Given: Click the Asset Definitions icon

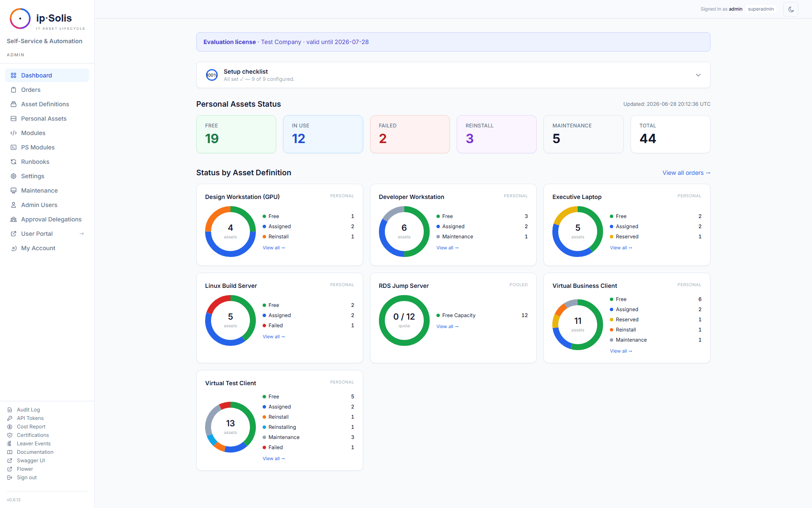Looking at the screenshot, I should coord(14,104).
